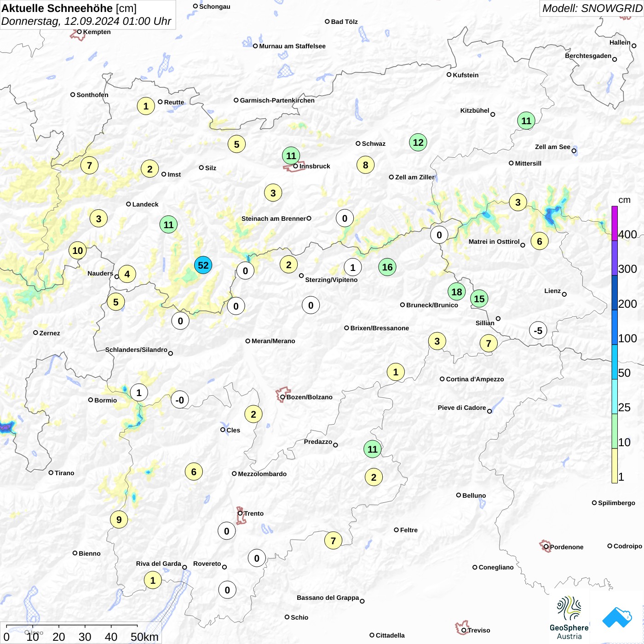Screen dimensions: 644x644
Task: Click the Belluno city label
Action: pyautogui.click(x=474, y=495)
